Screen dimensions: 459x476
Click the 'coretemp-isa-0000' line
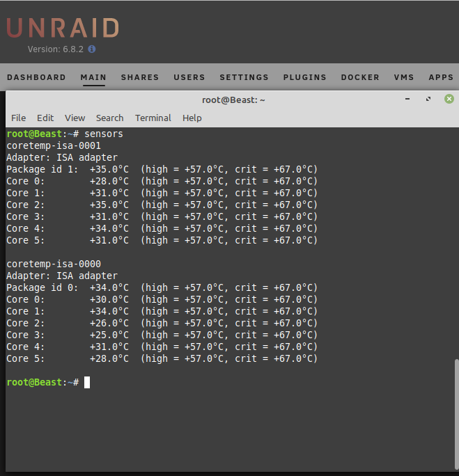point(54,264)
